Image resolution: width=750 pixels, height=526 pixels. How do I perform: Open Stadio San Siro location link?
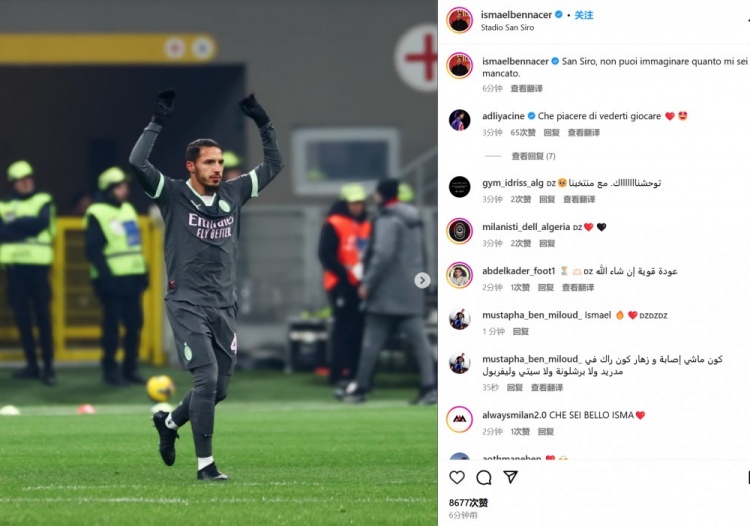(507, 28)
